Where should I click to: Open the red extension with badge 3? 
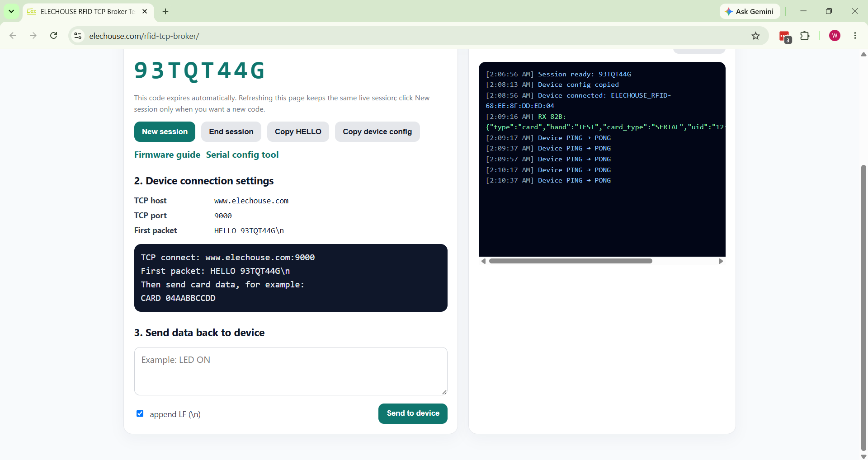(785, 36)
